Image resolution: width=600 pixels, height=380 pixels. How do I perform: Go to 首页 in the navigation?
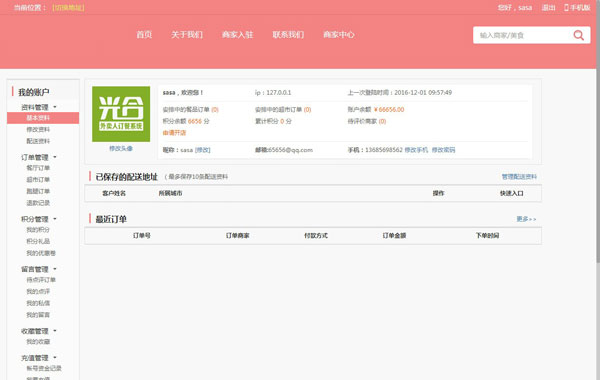point(144,35)
